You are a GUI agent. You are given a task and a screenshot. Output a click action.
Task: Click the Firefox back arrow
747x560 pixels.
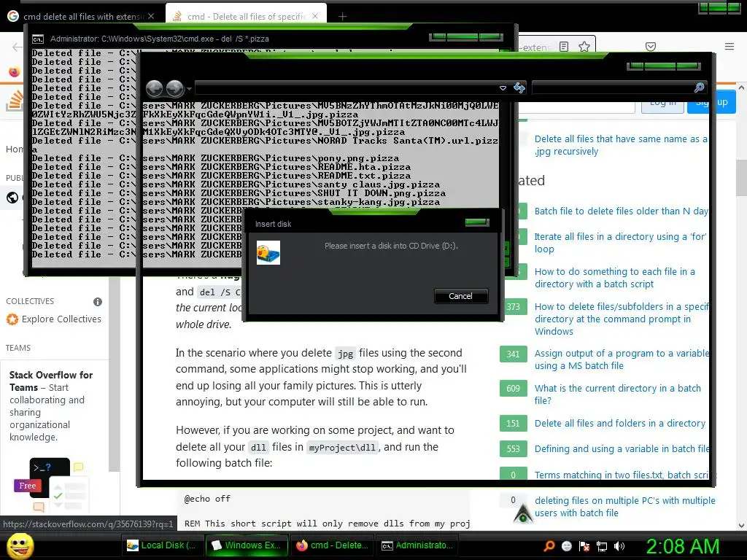(18, 47)
